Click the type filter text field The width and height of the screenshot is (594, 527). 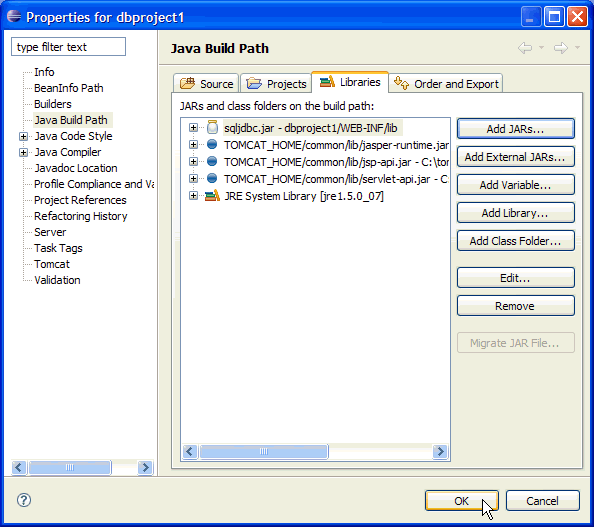[x=69, y=47]
